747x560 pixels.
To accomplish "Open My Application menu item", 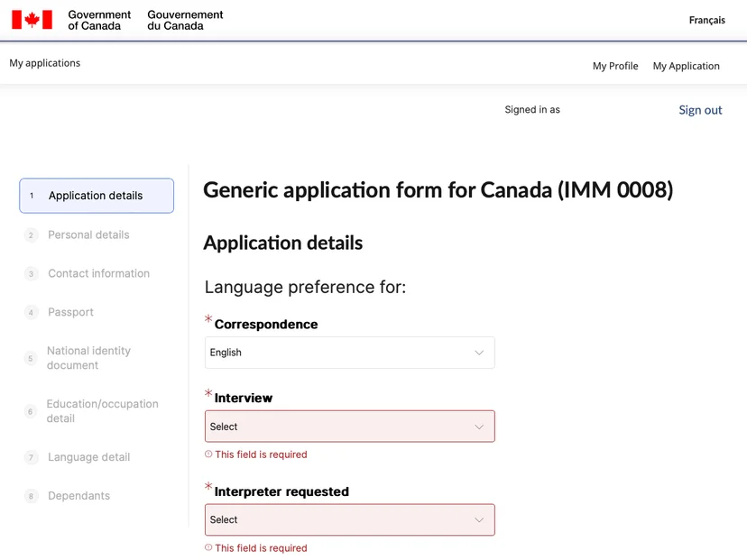I will point(686,66).
